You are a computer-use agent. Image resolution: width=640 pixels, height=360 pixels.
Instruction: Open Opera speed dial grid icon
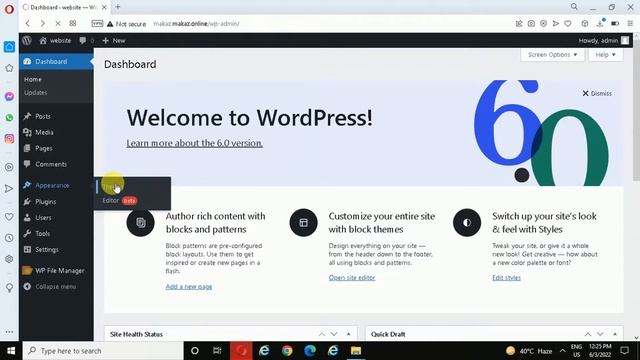[73, 24]
